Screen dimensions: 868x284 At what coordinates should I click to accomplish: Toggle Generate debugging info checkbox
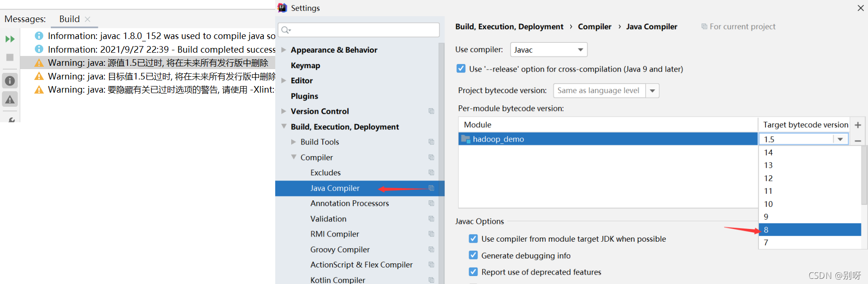(473, 255)
